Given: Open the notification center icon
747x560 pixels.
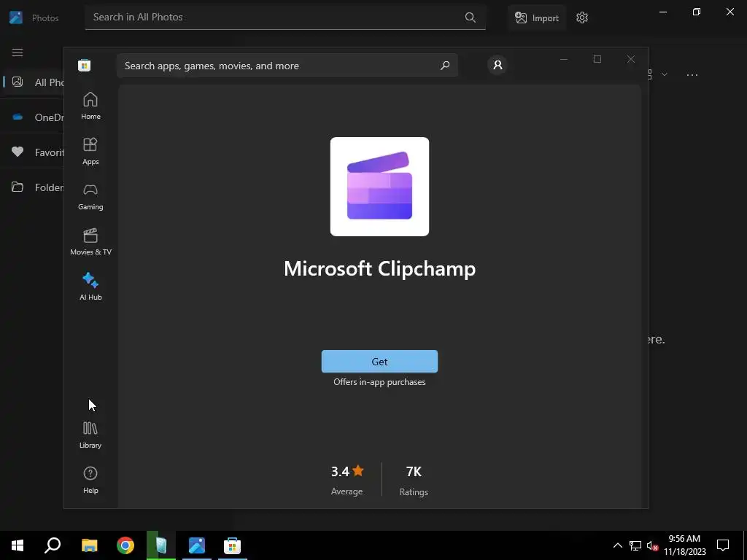Looking at the screenshot, I should (723, 545).
